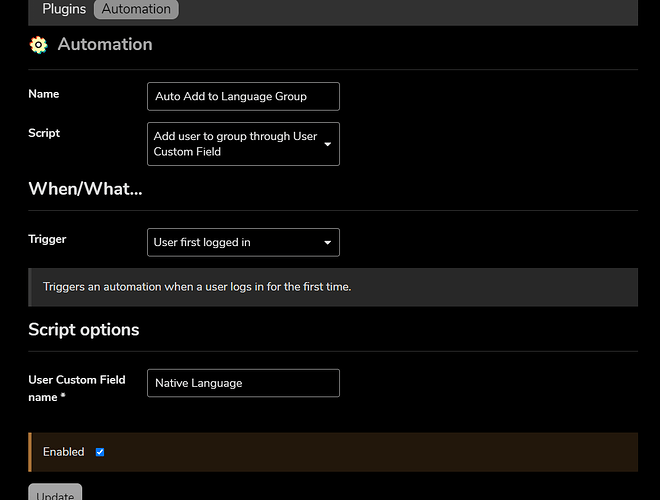
Task: Open the Trigger dropdown
Action: click(243, 242)
